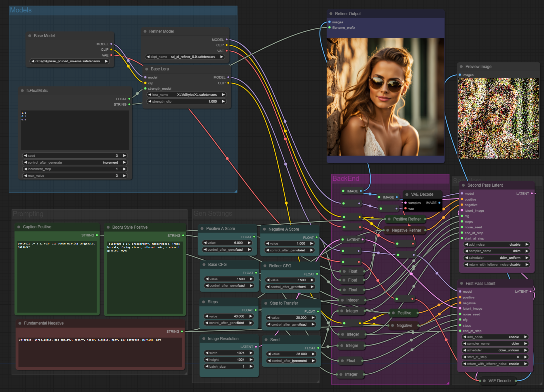The height and width of the screenshot is (392, 544).
Task: Click the Fundamental Negative prompt text box
Action: pos(100,352)
